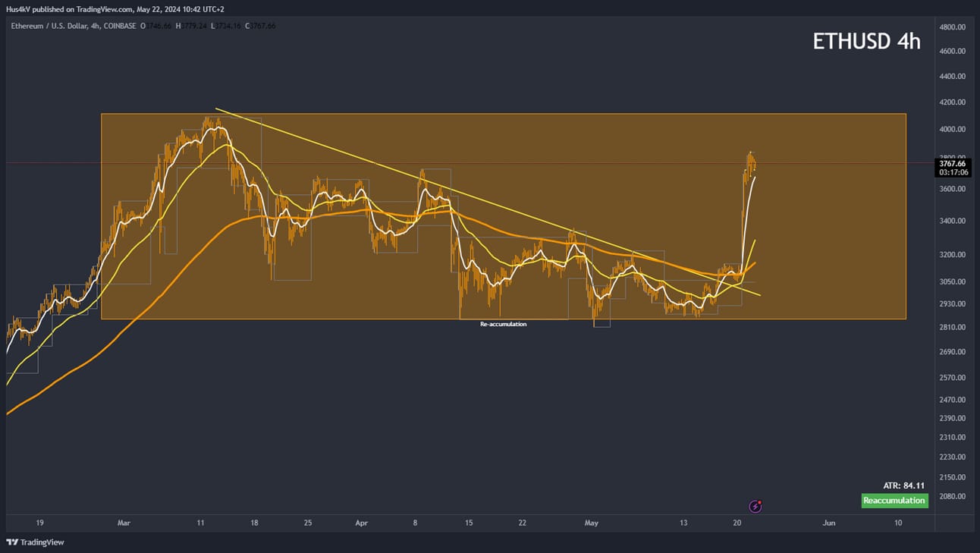
Task: Click the ETHUSD 4h title text
Action: tap(866, 41)
